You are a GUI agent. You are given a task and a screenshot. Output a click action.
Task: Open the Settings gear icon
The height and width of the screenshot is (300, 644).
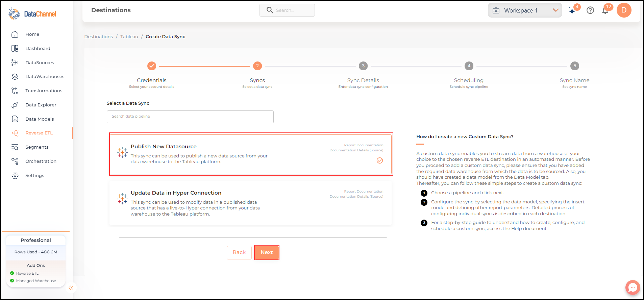click(x=15, y=176)
